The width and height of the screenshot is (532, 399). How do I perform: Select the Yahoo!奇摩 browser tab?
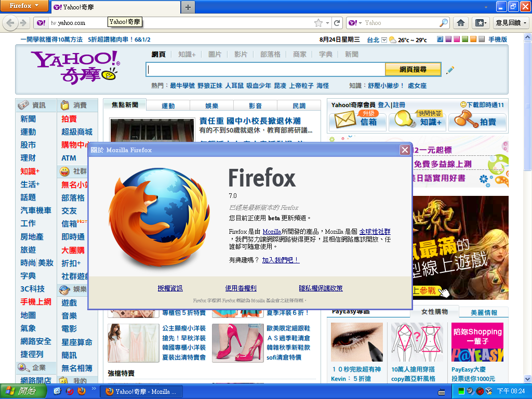tap(115, 7)
